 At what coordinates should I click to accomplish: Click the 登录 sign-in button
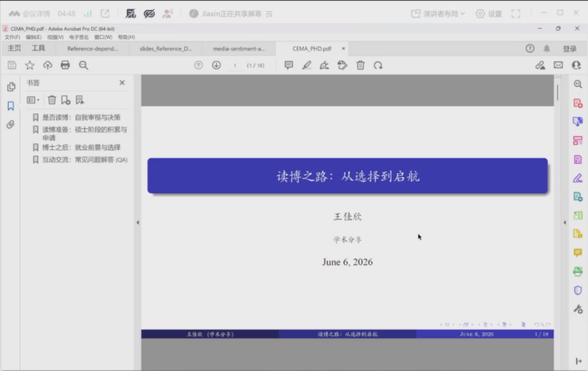pyautogui.click(x=569, y=49)
